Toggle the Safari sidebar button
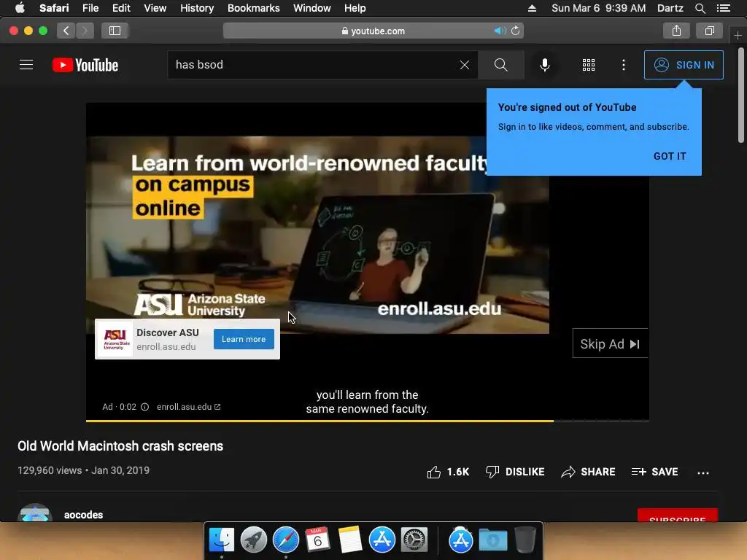This screenshot has height=560, width=747. tap(115, 31)
